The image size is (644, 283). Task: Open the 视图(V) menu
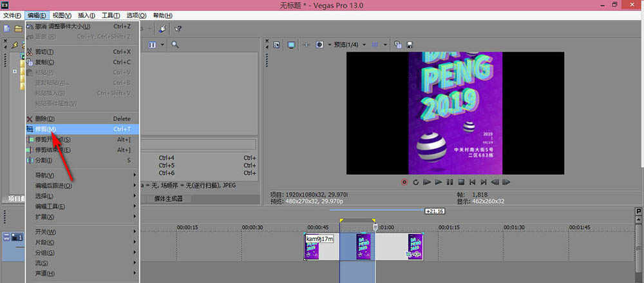(62, 15)
